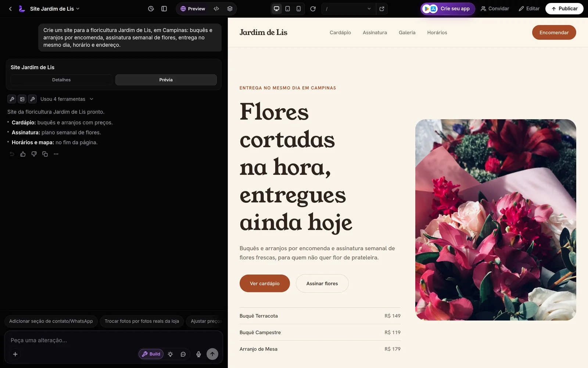The width and height of the screenshot is (588, 368).
Task: Invite collaborators with Convidar
Action: point(495,9)
